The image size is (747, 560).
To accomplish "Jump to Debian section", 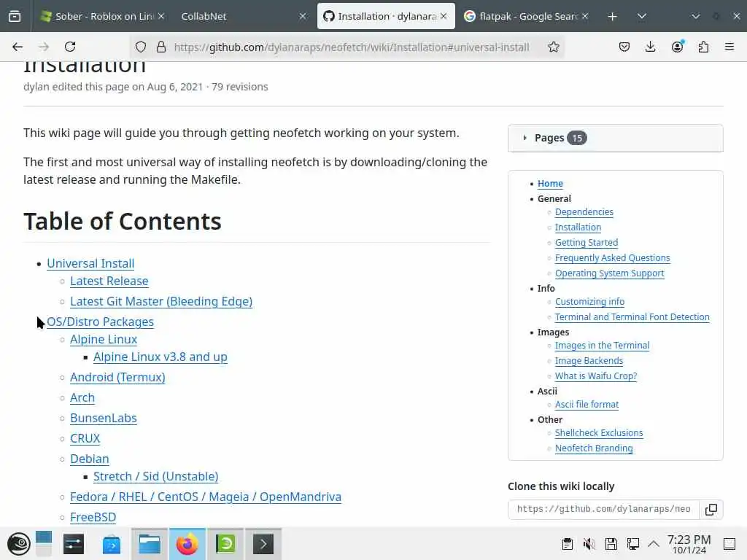I will [x=90, y=459].
